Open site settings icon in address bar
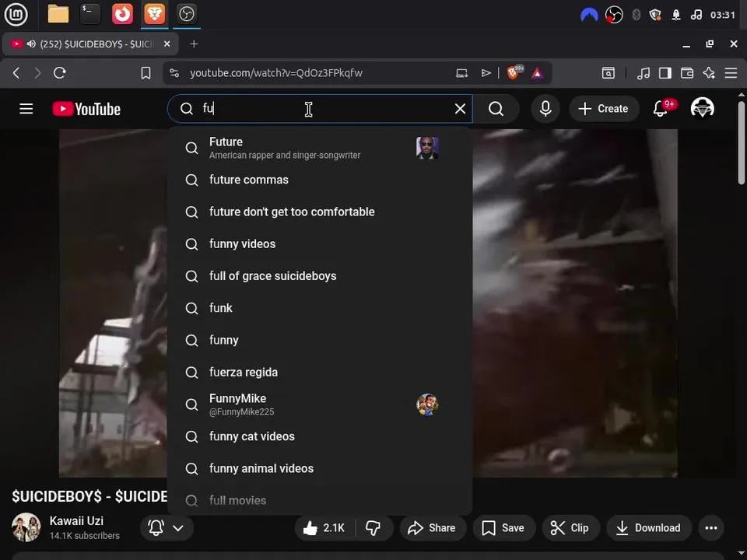This screenshot has width=747, height=560. click(174, 73)
